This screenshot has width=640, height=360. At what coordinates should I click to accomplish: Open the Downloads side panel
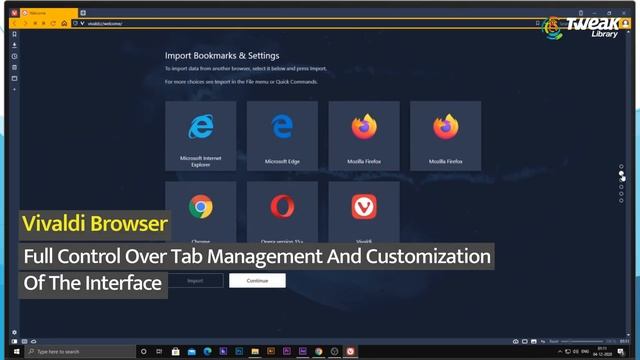coord(14,45)
